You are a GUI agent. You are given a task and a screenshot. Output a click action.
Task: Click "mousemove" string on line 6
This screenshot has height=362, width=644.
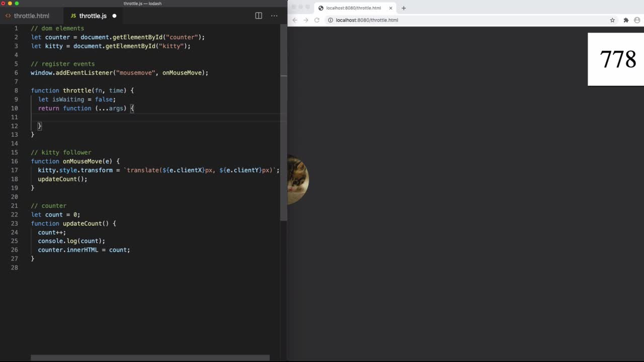pos(136,73)
